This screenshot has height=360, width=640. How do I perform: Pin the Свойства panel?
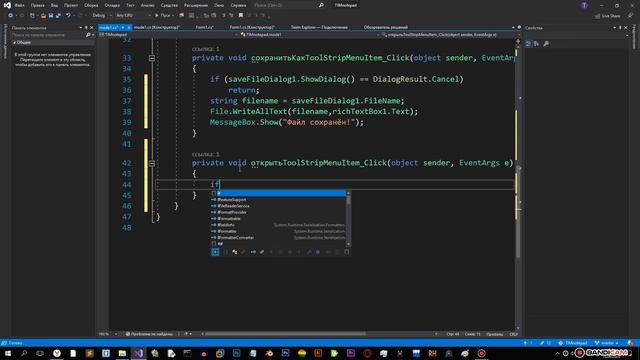pyautogui.click(x=620, y=28)
